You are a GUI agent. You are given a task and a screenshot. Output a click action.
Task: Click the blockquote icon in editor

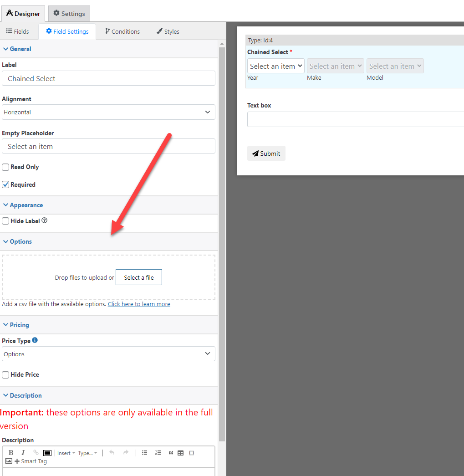(x=171, y=453)
